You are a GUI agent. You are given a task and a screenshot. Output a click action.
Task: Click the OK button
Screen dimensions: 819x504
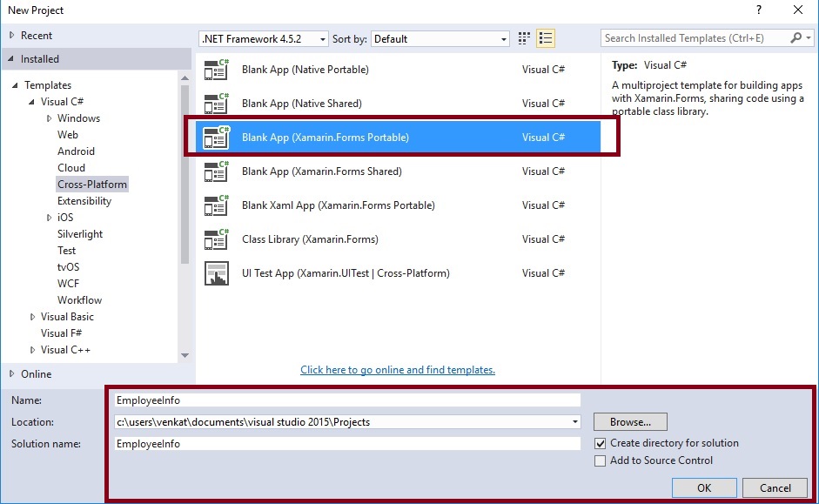coord(704,487)
